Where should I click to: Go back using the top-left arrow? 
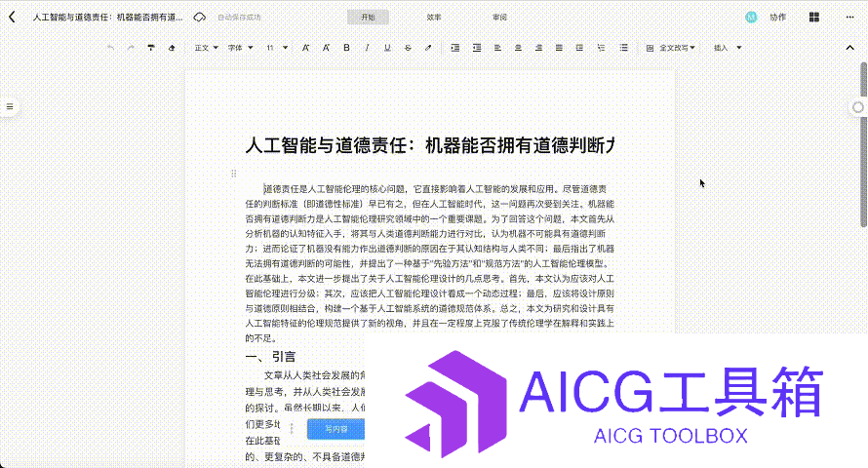pyautogui.click(x=12, y=18)
